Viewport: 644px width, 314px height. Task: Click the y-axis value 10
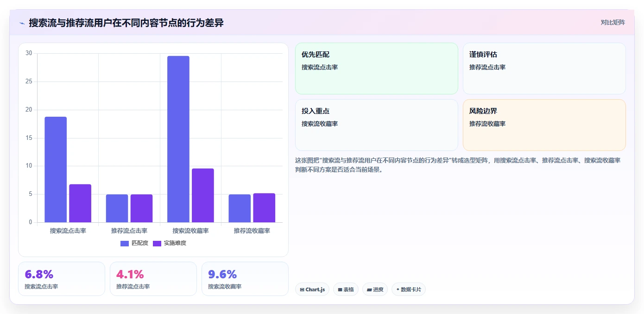(29, 166)
